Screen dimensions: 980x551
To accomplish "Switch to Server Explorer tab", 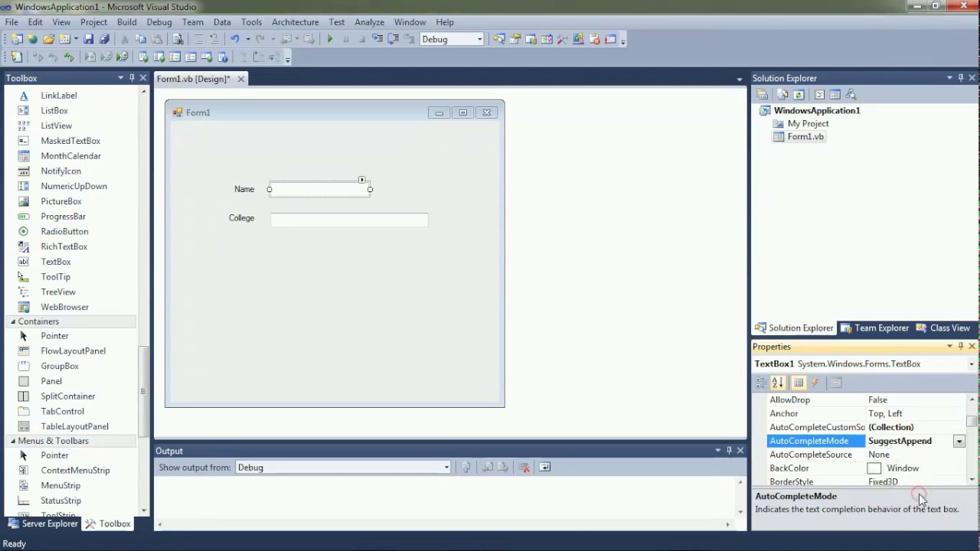I will tap(43, 524).
